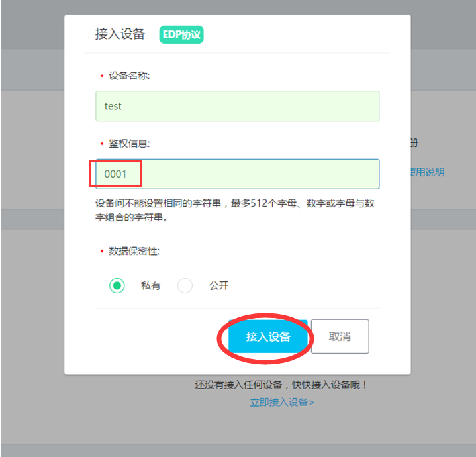Focus the 鉴权信息 field showing 0001
476x457 pixels.
(x=238, y=174)
